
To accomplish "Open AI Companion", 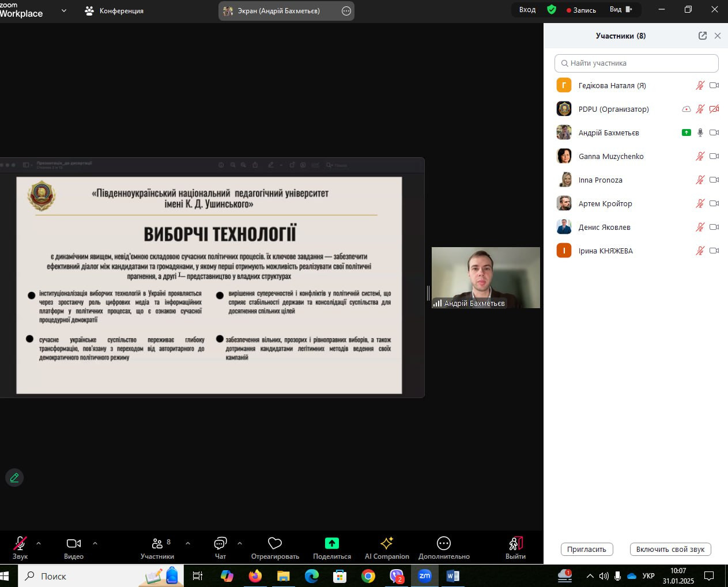I will [x=387, y=547].
